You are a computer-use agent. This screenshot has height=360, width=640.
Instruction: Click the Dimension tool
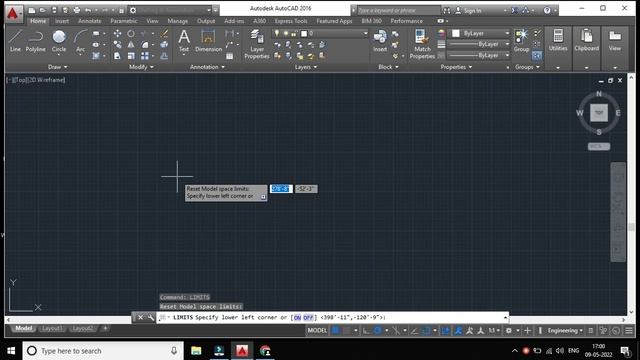pyautogui.click(x=208, y=41)
